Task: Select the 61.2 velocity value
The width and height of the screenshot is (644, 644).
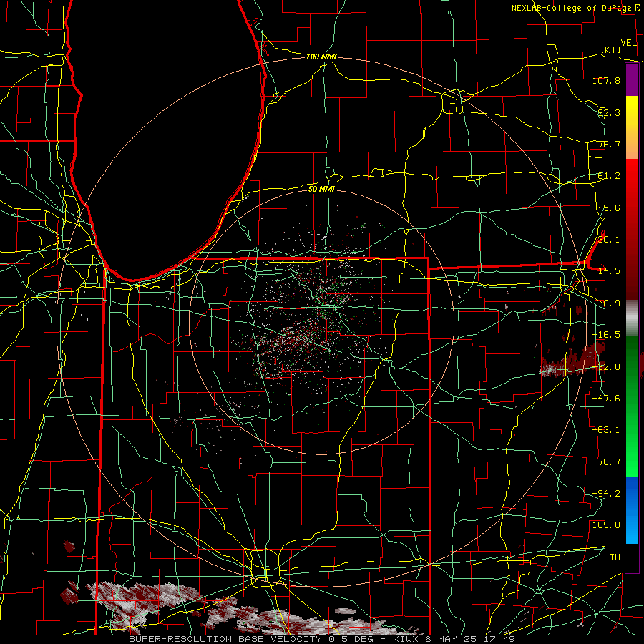Action: tap(609, 176)
